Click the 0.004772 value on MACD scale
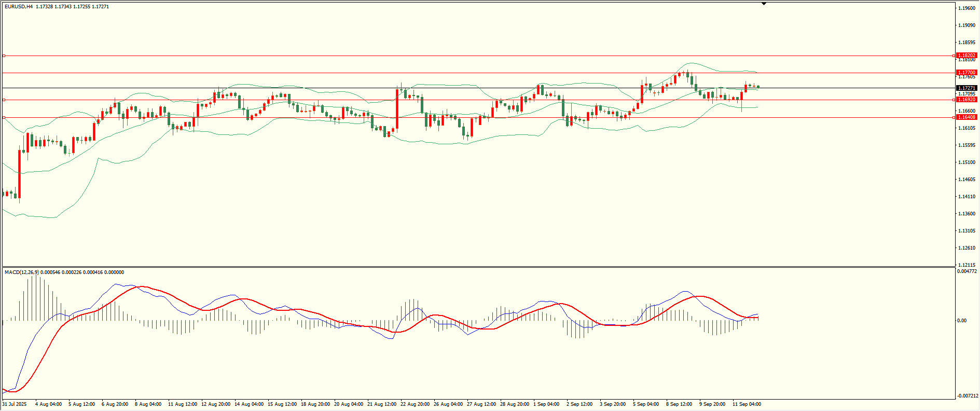This screenshot has width=980, height=411. pyautogui.click(x=967, y=271)
